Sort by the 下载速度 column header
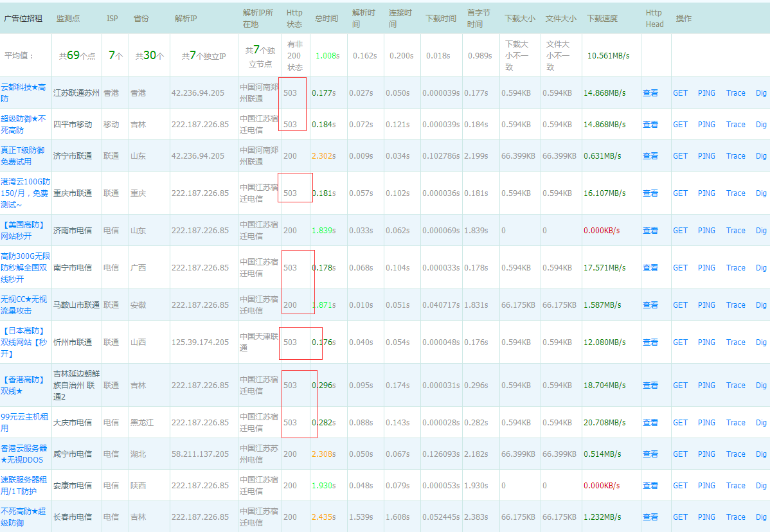The width and height of the screenshot is (779, 532). tap(602, 19)
